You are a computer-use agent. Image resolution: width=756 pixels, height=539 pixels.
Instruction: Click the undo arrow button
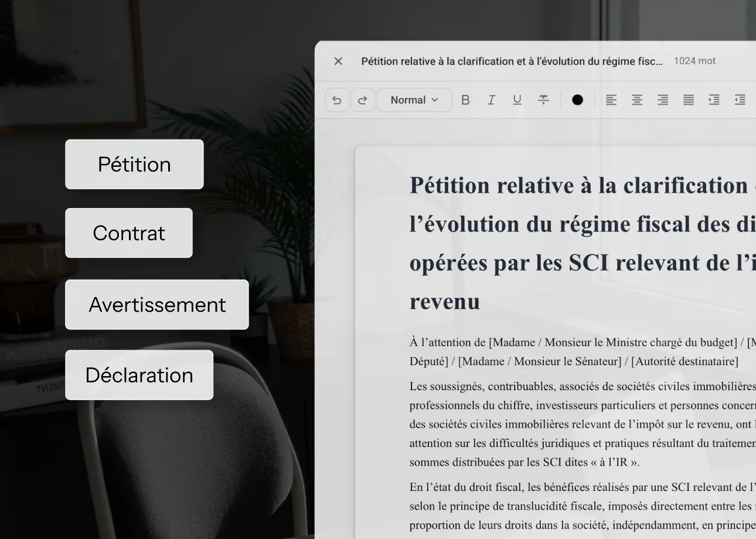337,100
